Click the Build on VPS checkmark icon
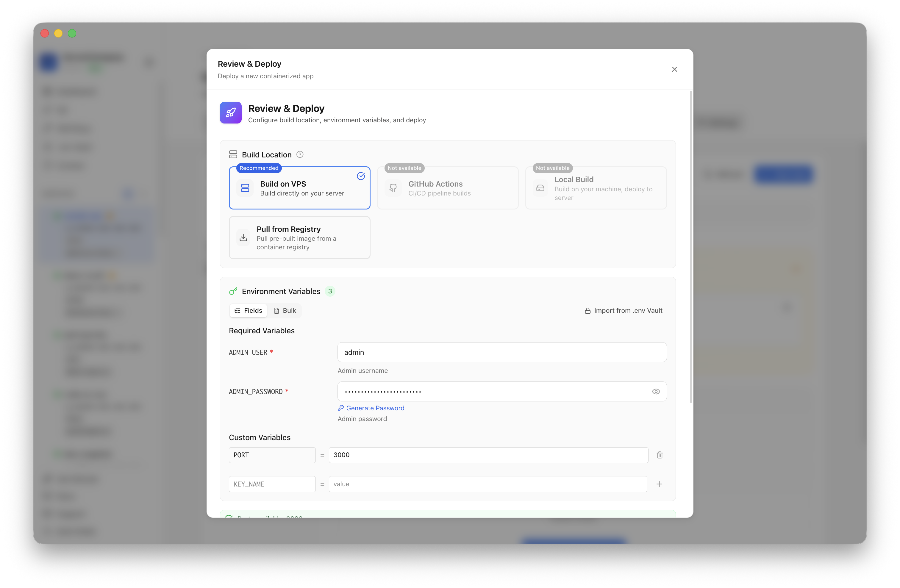900x588 pixels. click(361, 176)
